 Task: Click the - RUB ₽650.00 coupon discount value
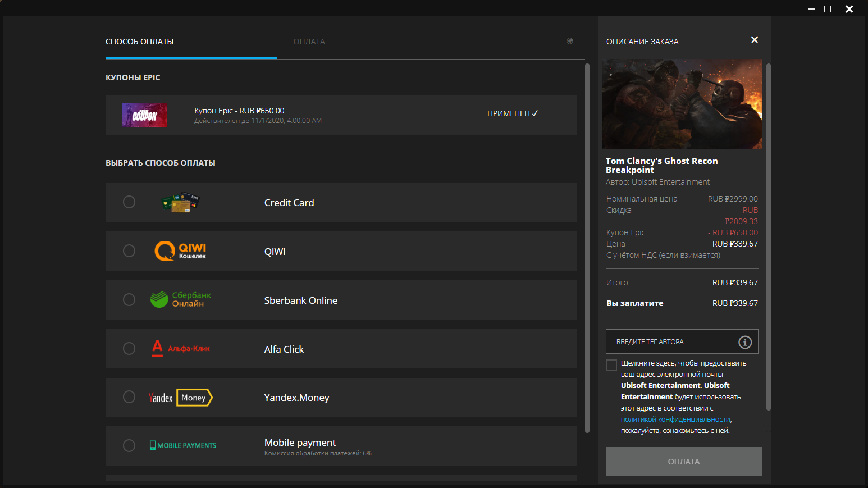tap(733, 232)
